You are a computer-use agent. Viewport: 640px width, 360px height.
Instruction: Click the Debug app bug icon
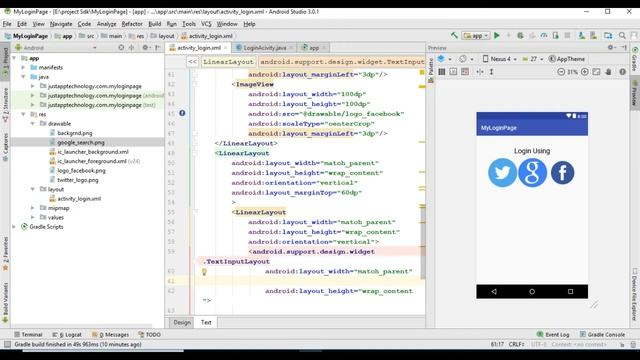pos(520,36)
